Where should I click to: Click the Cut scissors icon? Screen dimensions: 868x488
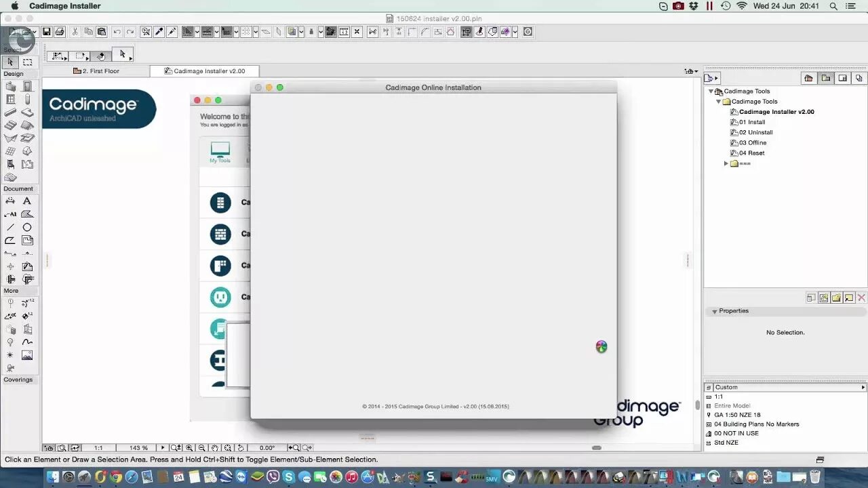click(x=75, y=32)
